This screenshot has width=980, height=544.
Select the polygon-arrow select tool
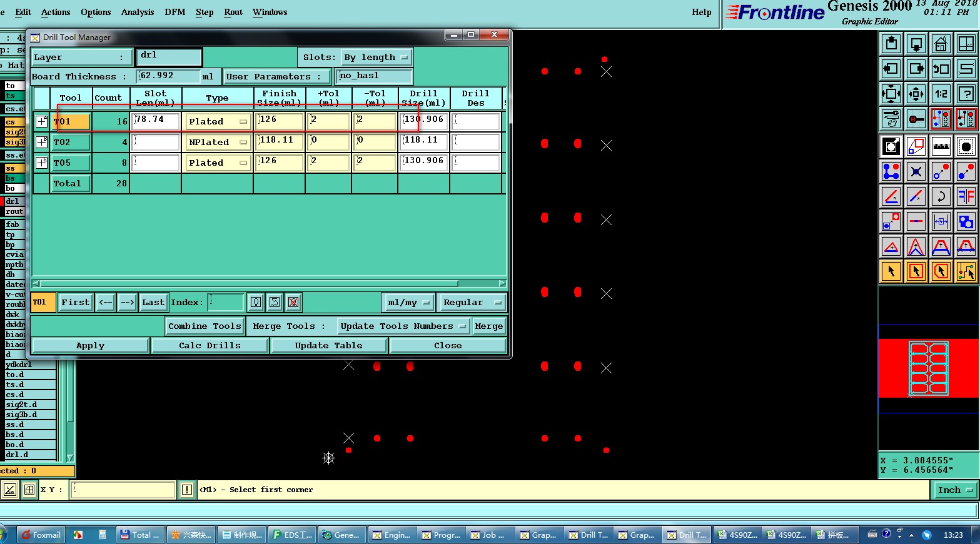941,271
